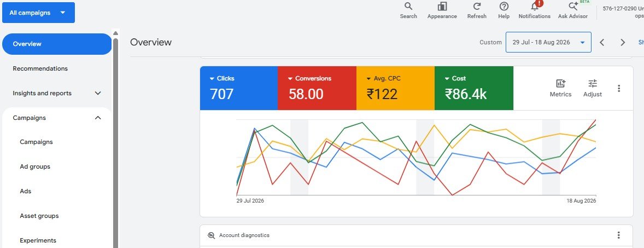Click the Overview page heading
The image size is (644, 248).
point(151,42)
